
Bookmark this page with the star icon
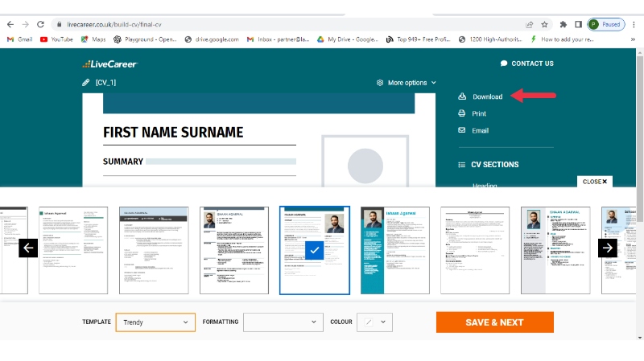545,25
